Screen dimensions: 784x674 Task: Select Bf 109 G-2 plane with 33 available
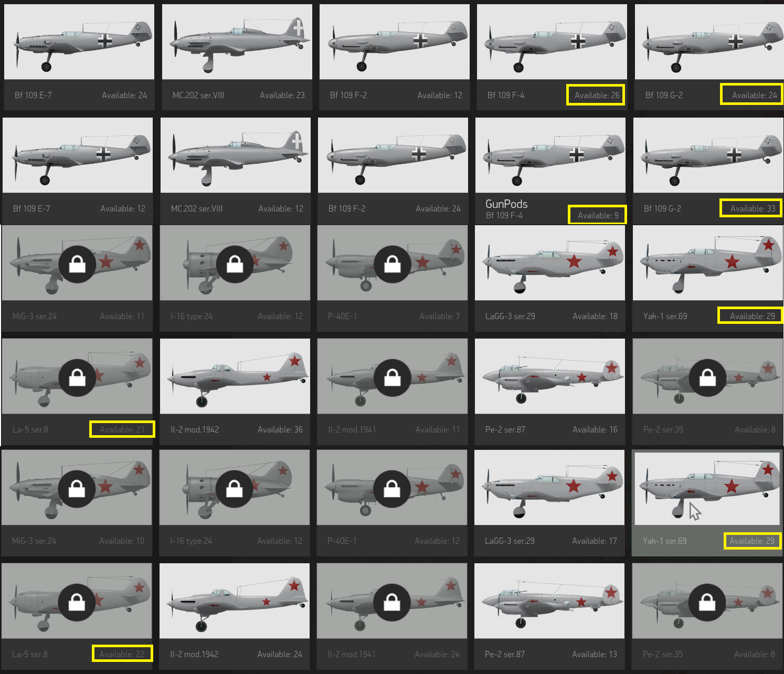(708, 155)
